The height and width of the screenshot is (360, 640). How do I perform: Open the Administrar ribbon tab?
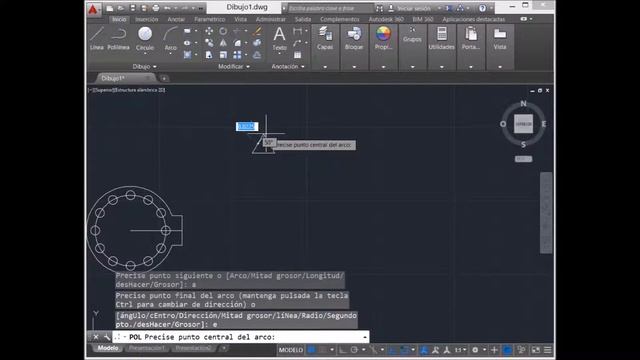pyautogui.click(x=271, y=19)
